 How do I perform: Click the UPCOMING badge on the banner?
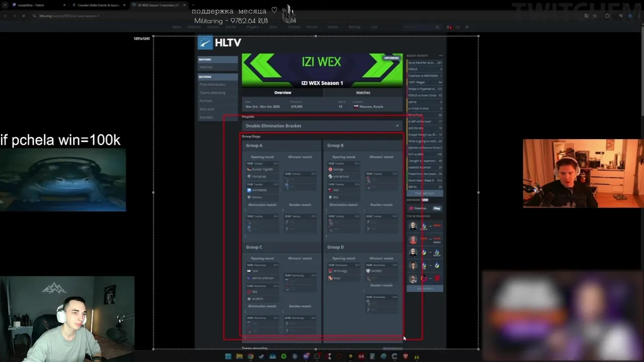pos(391,58)
